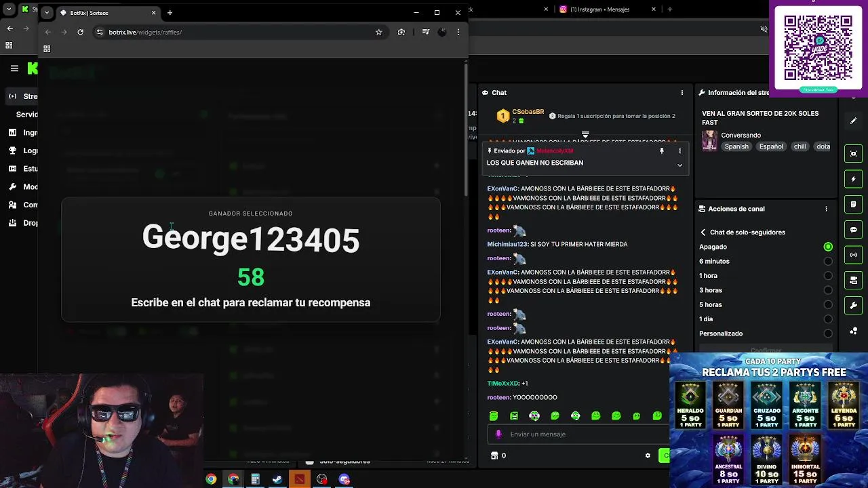Open the Chrome three-dot menu in BotRix window
The image size is (868, 488).
click(458, 32)
